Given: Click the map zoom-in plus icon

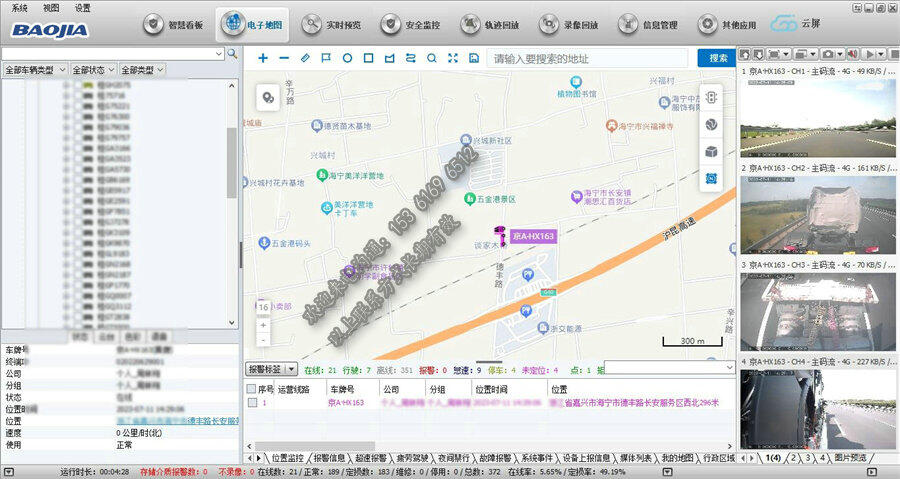Looking at the screenshot, I should [x=263, y=58].
